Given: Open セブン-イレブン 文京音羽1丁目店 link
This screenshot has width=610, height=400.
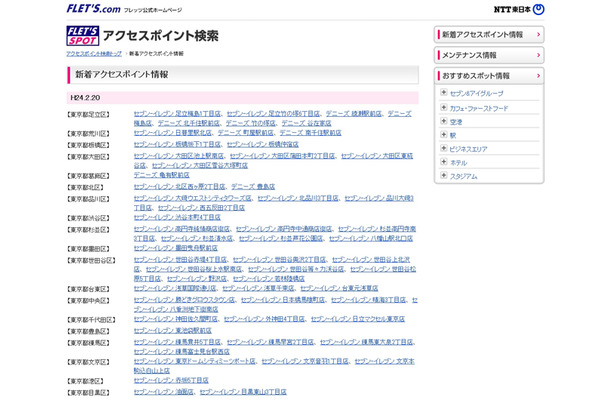Looking at the screenshot, I should click(305, 362).
